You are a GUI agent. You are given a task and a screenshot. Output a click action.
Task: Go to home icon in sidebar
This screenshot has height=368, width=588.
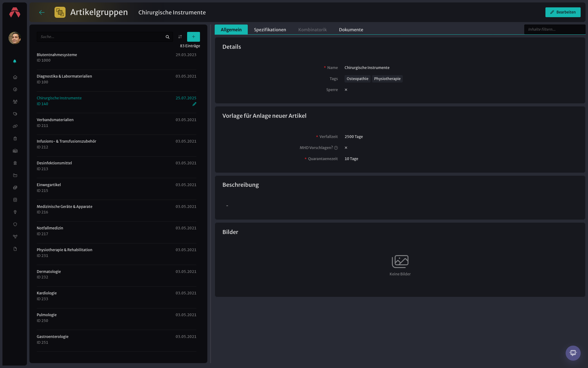click(x=15, y=77)
